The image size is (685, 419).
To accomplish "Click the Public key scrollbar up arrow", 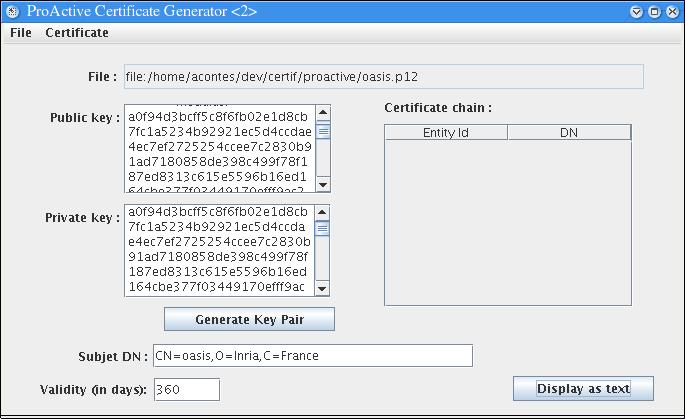I will (x=323, y=113).
